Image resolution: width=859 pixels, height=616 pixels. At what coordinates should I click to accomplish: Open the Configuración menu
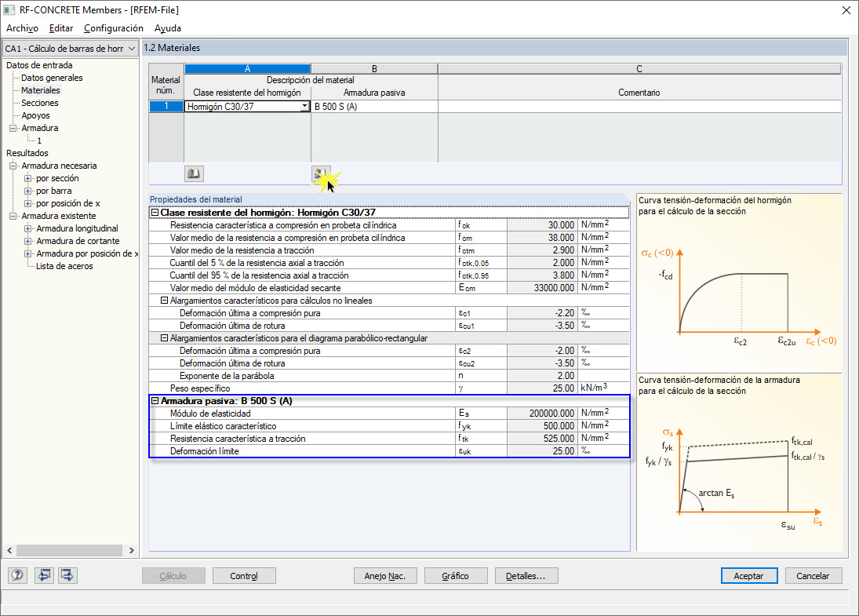[114, 28]
